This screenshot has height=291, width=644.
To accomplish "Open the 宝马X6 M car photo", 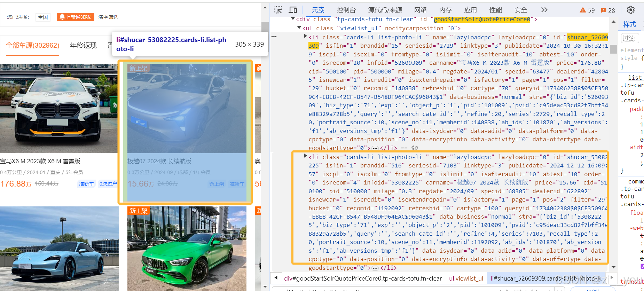I will click(x=58, y=108).
